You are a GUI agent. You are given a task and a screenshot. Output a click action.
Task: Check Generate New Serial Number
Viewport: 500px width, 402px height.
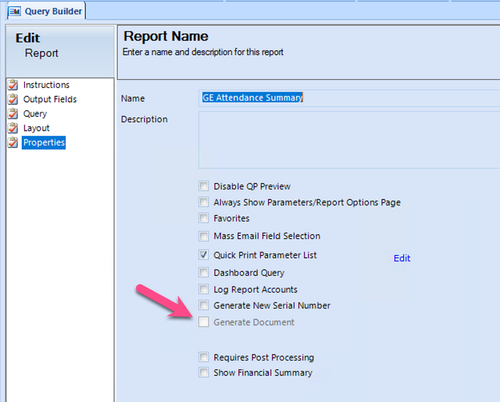[x=203, y=305]
